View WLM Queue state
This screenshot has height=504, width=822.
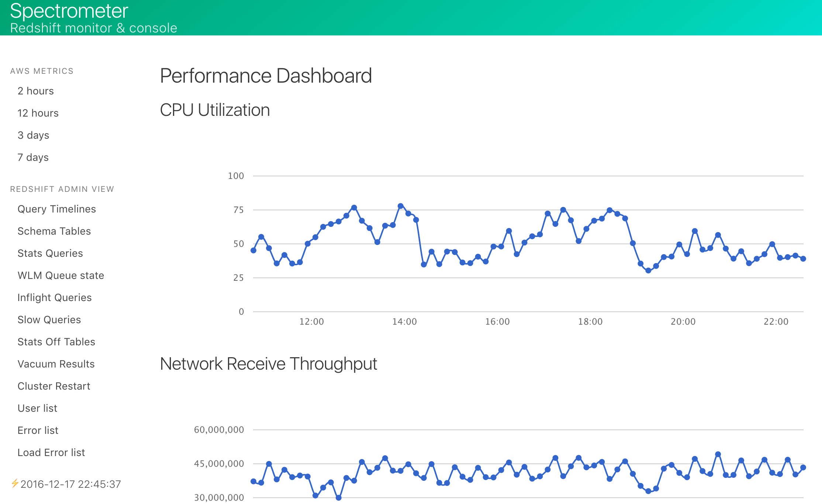61,276
